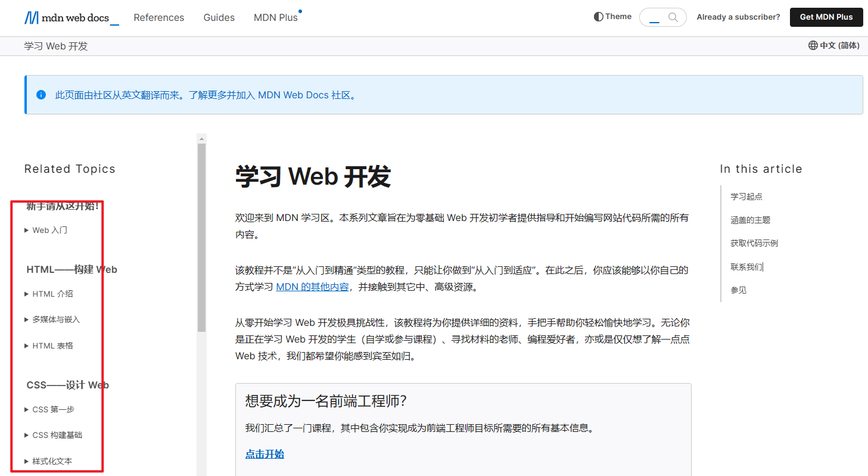The image size is (868, 476).
Task: Open the 点击开始 course link
Action: pyautogui.click(x=264, y=454)
